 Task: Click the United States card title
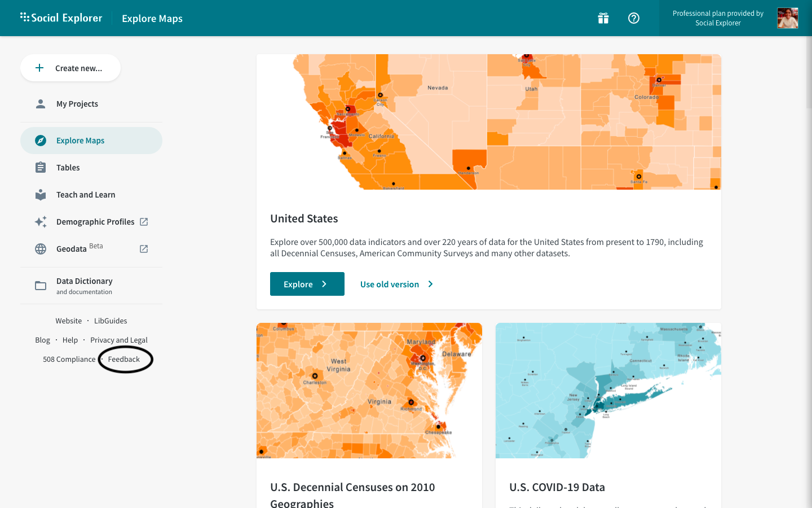click(304, 218)
